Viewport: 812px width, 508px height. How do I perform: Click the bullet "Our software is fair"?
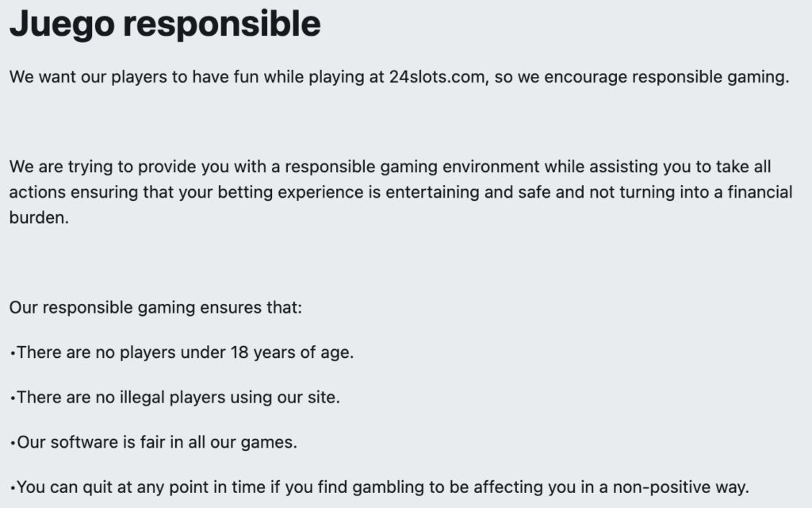point(155,442)
